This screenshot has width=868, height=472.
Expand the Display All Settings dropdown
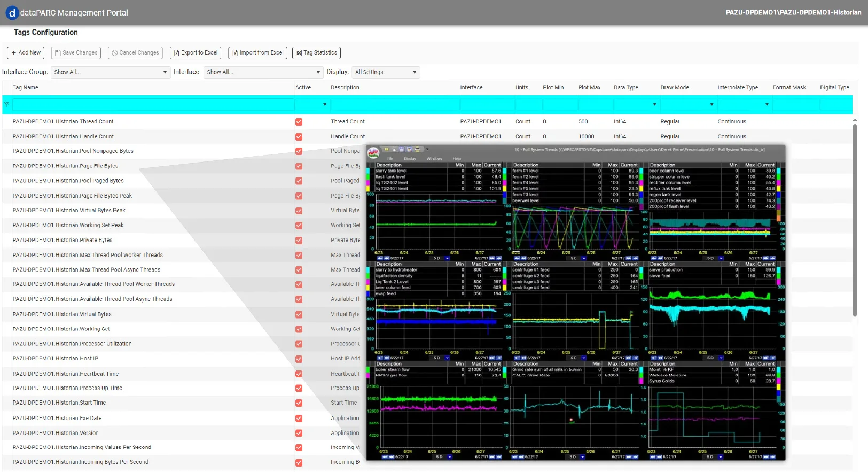[x=386, y=72]
